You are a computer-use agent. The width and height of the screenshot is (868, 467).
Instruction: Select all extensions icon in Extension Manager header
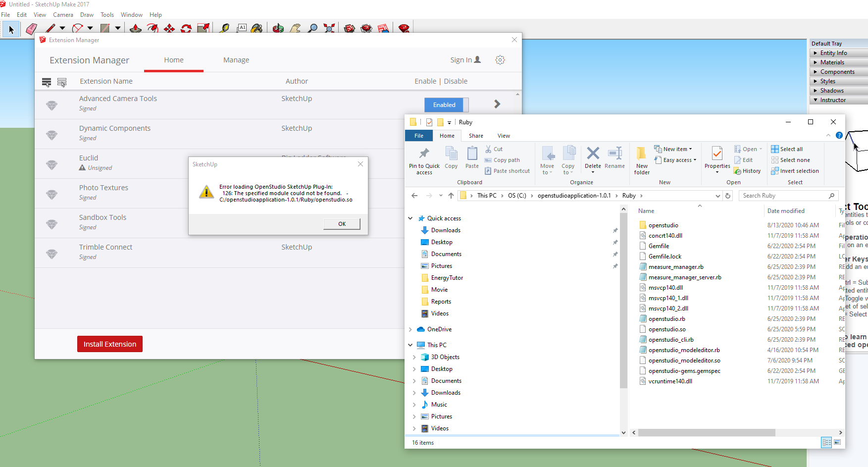point(47,82)
